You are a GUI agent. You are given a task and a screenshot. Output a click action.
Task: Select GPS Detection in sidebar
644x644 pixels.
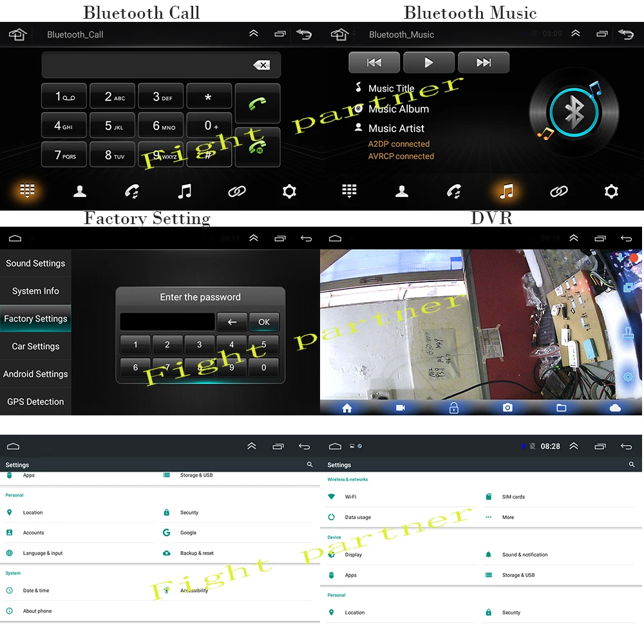(x=35, y=402)
